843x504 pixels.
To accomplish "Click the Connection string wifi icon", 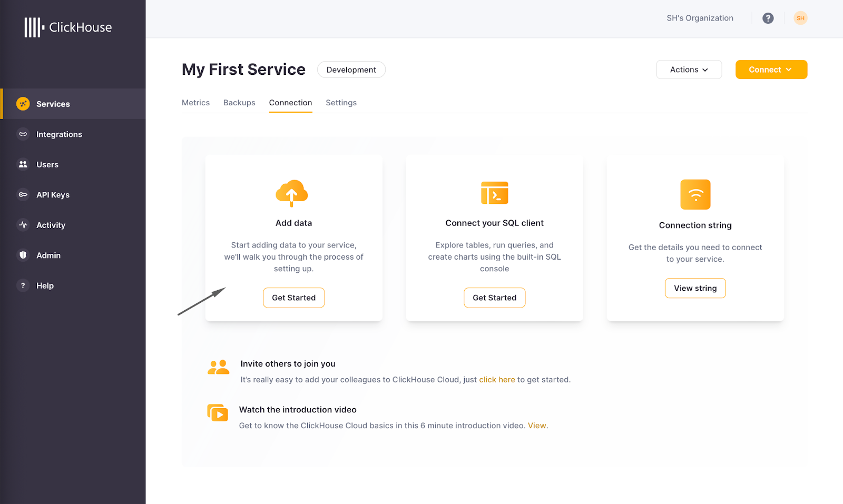I will point(695,194).
